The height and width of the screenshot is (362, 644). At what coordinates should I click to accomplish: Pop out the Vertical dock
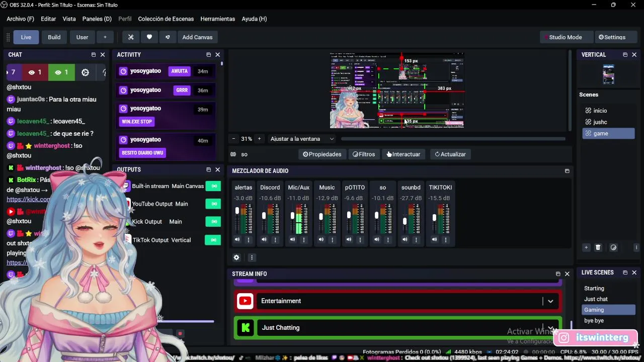[625, 55]
